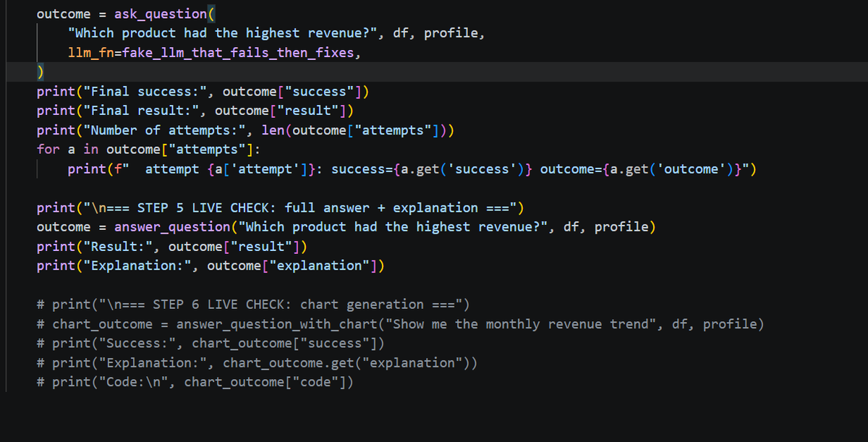Click the commented chart_outcome.get("explanation") line

pyautogui.click(x=257, y=363)
